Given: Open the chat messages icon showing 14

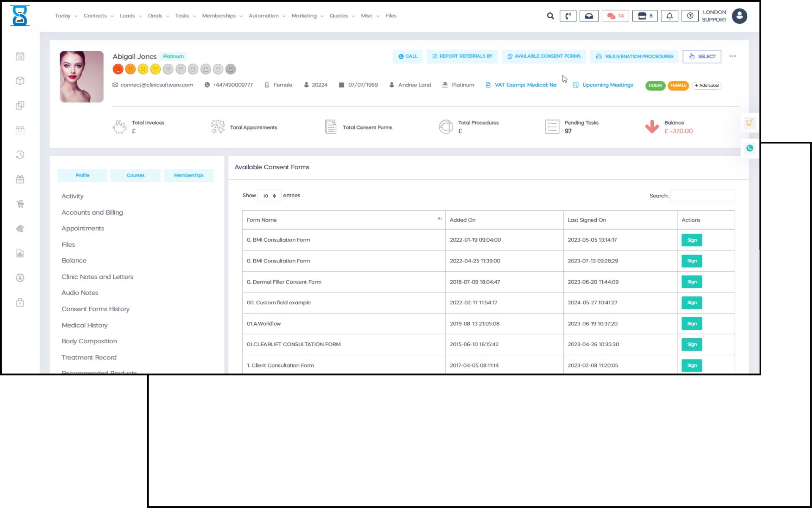Looking at the screenshot, I should (x=615, y=16).
